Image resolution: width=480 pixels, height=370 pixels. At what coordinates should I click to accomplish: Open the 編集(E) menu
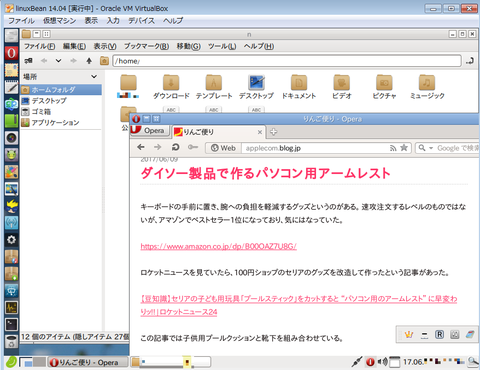(x=74, y=46)
